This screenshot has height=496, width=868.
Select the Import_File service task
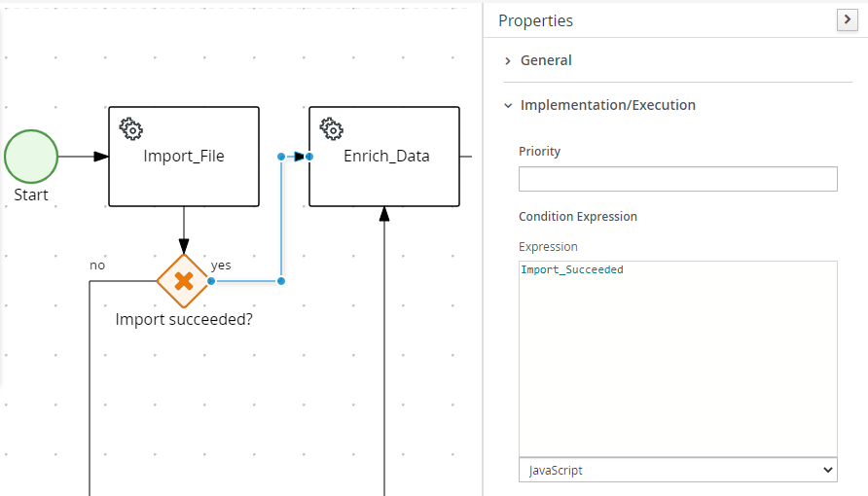click(184, 157)
